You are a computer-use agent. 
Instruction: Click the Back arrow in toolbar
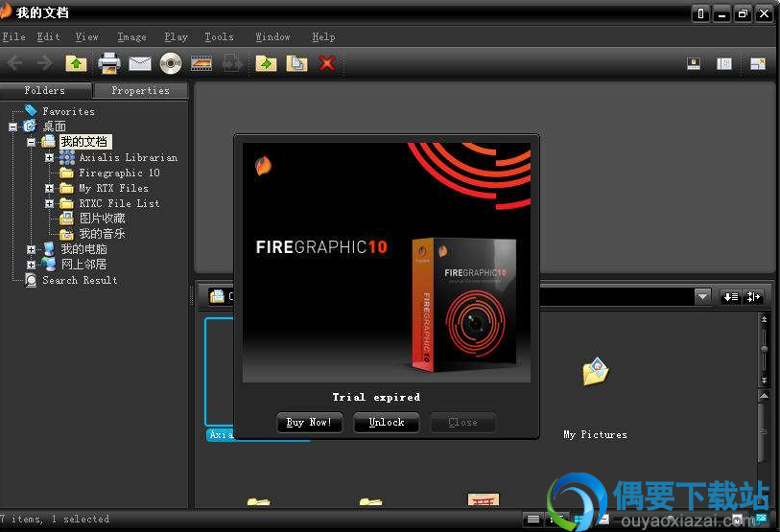point(15,63)
